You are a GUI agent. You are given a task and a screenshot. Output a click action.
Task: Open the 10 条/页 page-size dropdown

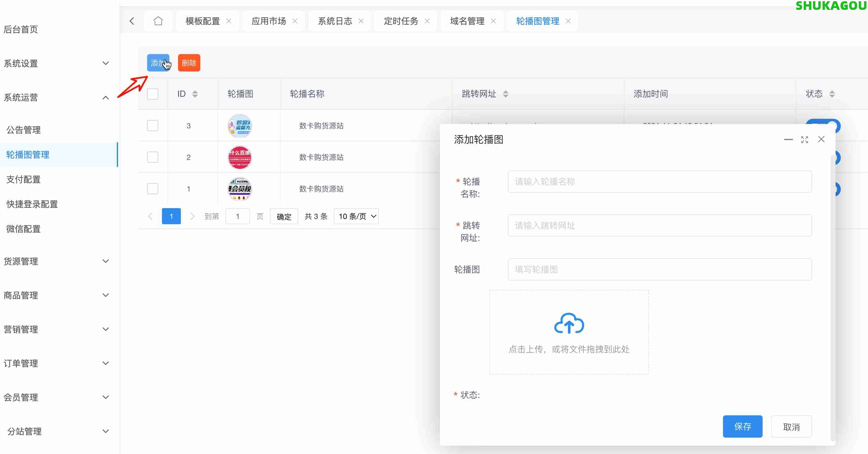coord(356,216)
